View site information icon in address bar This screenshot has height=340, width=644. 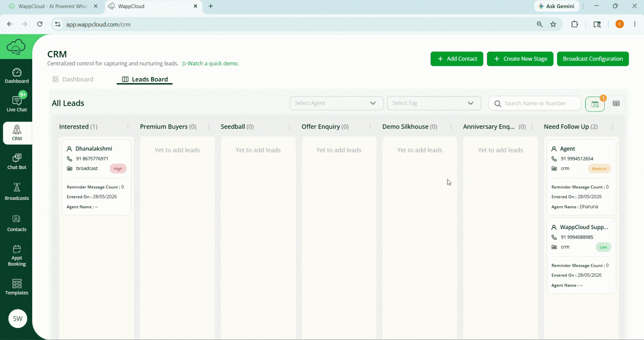(x=58, y=24)
